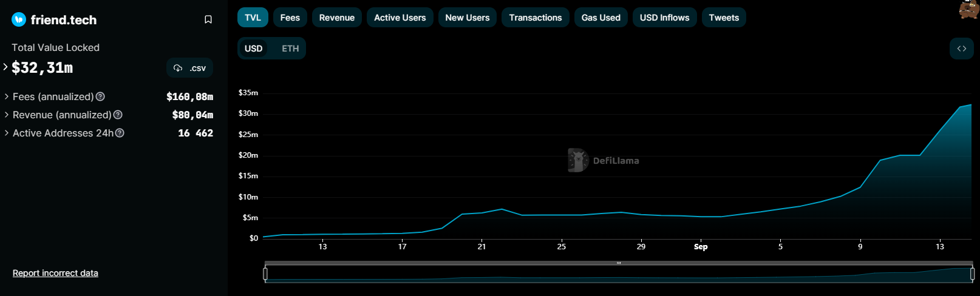Toggle the Gas Used chart series
Screen dimensions: 980x296
[601, 18]
